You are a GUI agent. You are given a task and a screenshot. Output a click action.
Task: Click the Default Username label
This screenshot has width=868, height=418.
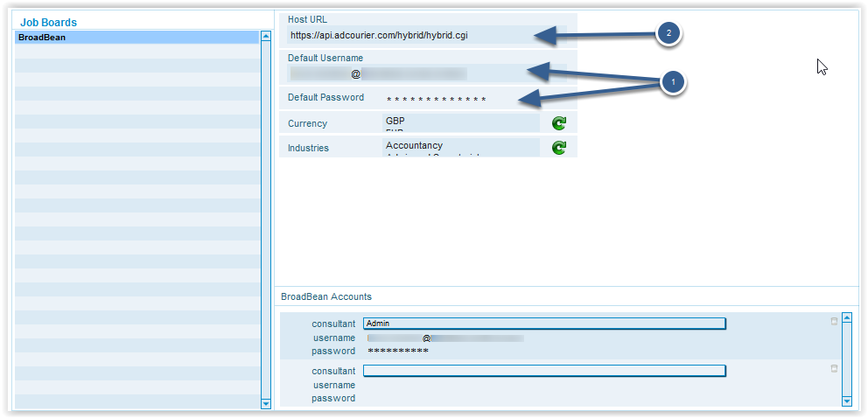coord(325,58)
